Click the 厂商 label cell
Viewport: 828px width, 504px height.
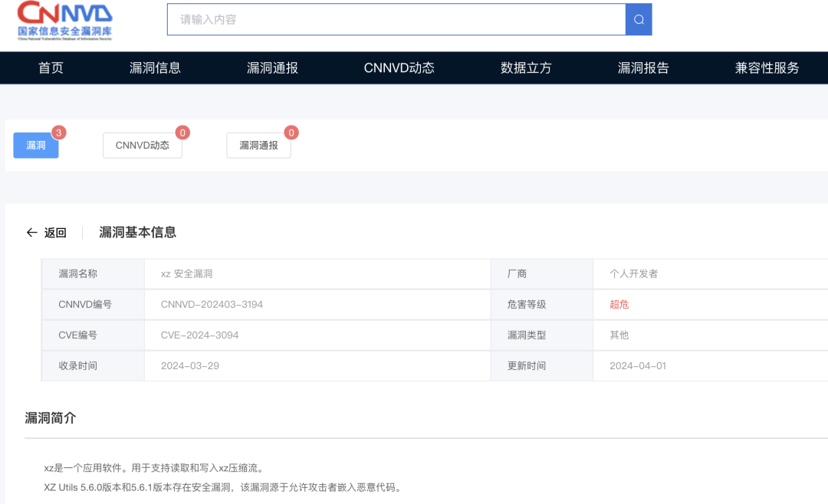click(x=542, y=273)
